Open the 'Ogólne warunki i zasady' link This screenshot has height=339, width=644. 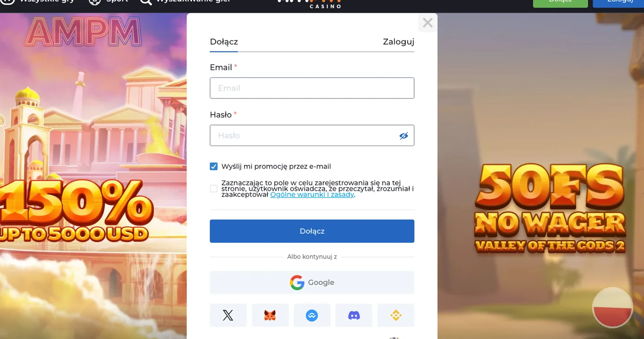click(x=312, y=195)
